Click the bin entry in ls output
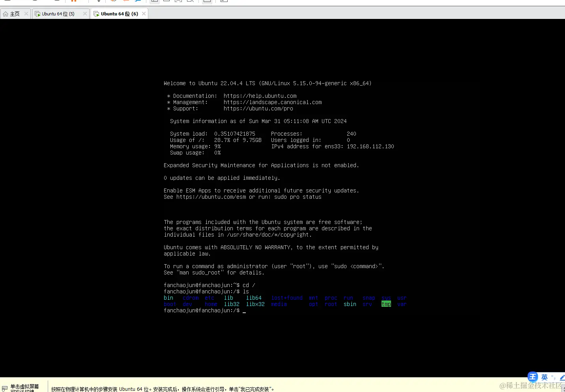565x392 pixels. tap(168, 298)
